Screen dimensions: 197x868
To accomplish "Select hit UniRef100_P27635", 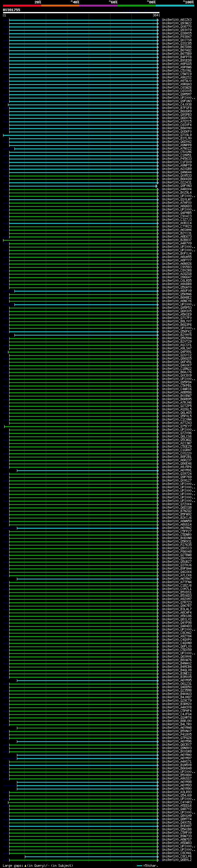I will click(x=177, y=545).
